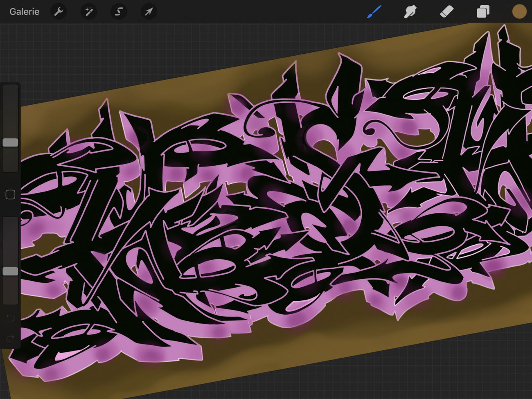The width and height of the screenshot is (532, 399).
Task: Open the smudge brush library popover
Action: coord(410,11)
